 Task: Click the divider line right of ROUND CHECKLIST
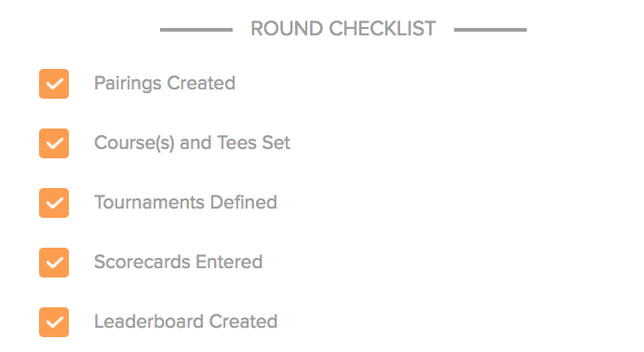point(490,30)
